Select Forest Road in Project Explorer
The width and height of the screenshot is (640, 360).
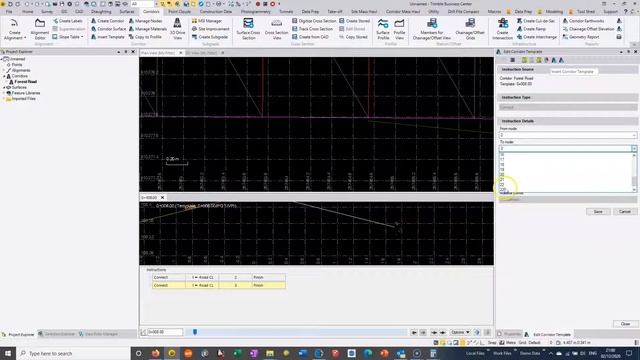coord(25,82)
